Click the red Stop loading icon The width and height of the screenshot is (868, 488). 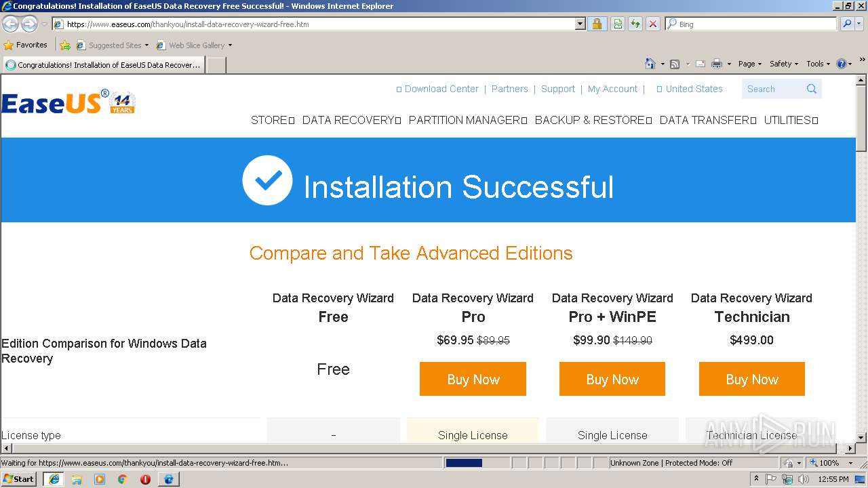coord(652,24)
